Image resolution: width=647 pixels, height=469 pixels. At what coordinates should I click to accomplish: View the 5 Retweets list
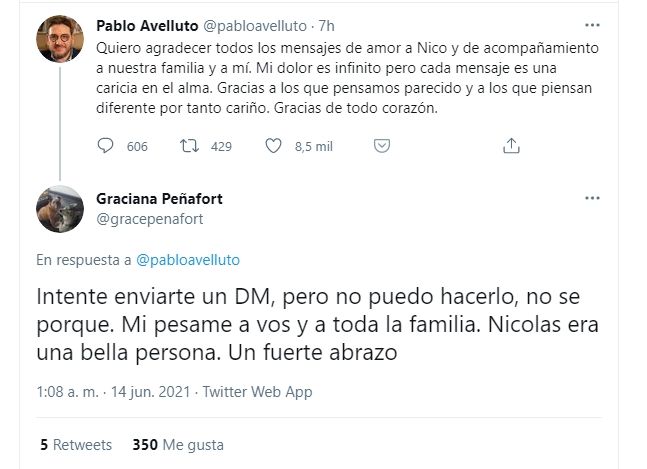tap(76, 444)
